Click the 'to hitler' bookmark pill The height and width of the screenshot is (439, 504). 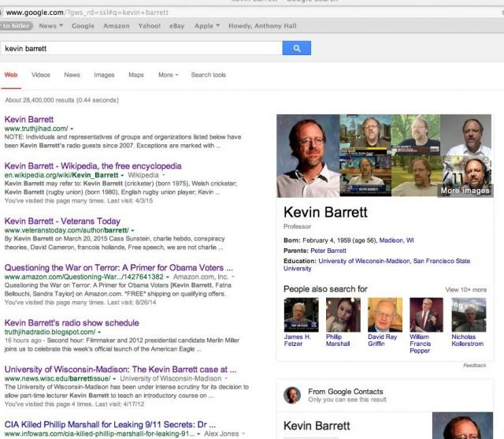[x=16, y=26]
